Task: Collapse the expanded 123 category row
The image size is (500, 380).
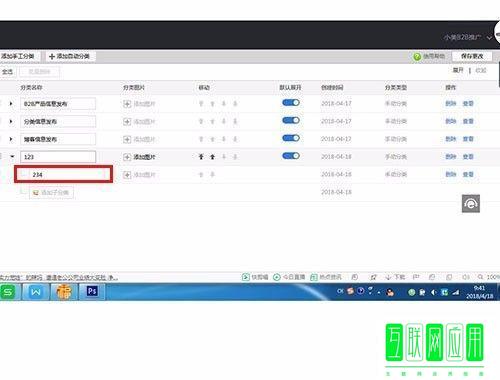Action: pyautogui.click(x=12, y=156)
